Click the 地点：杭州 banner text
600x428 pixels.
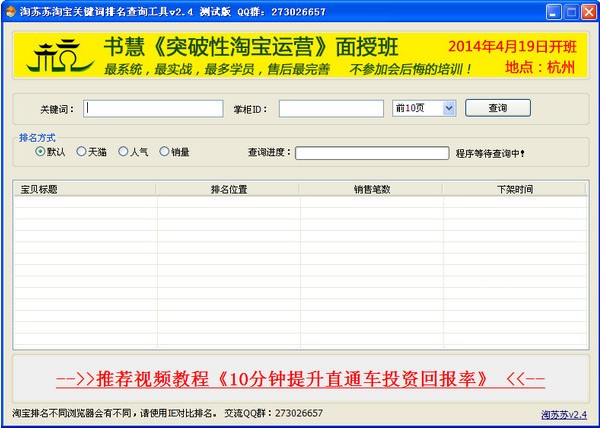pos(540,67)
